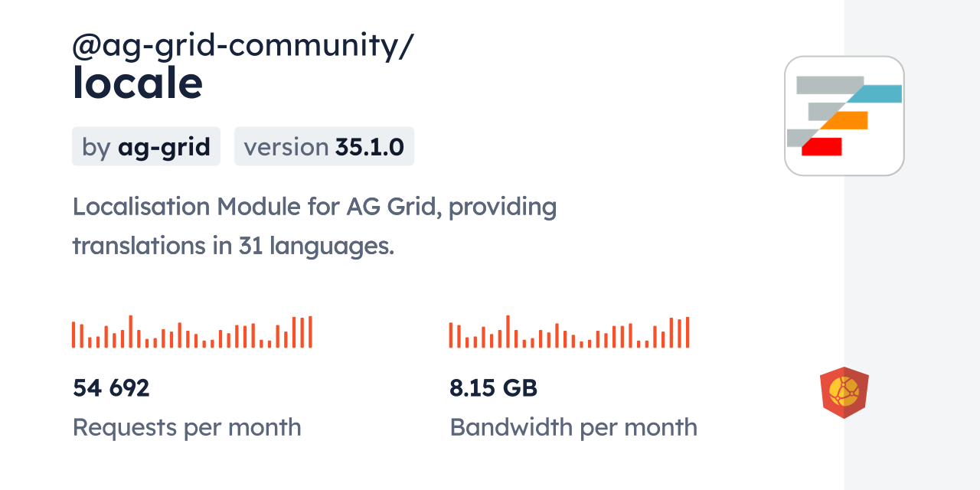Select the "version 35.1.0" badge
Image resolution: width=980 pixels, height=490 pixels.
tap(324, 146)
